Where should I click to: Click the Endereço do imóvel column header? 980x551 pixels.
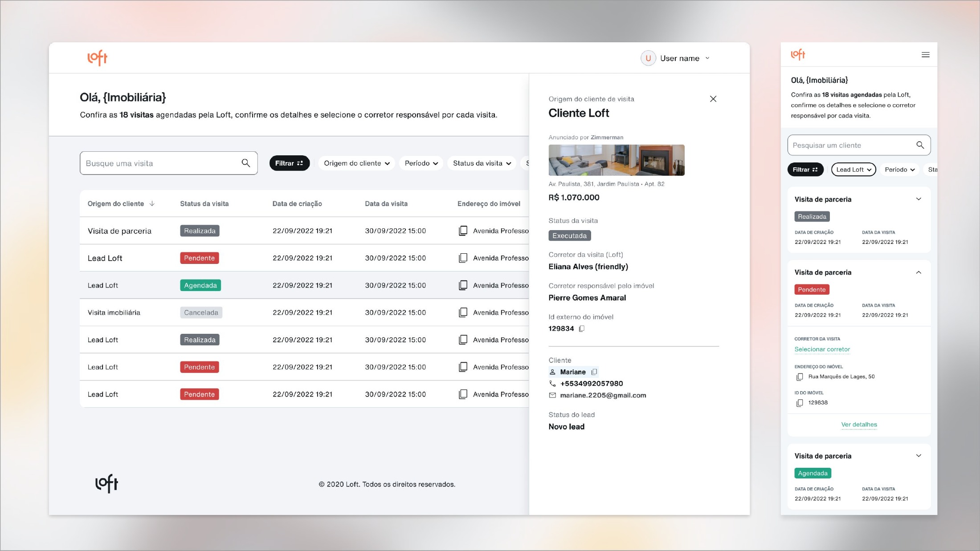[x=489, y=204]
